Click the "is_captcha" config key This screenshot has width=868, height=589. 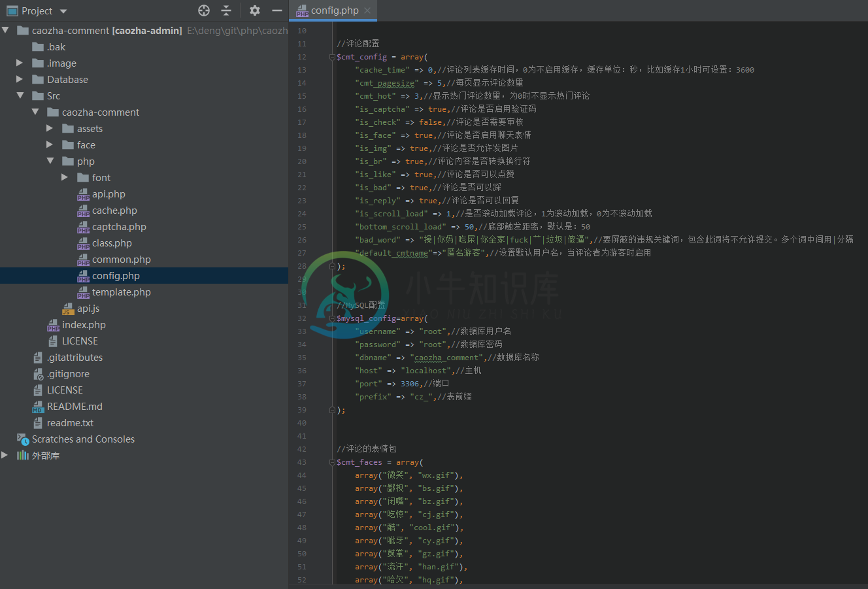point(382,109)
